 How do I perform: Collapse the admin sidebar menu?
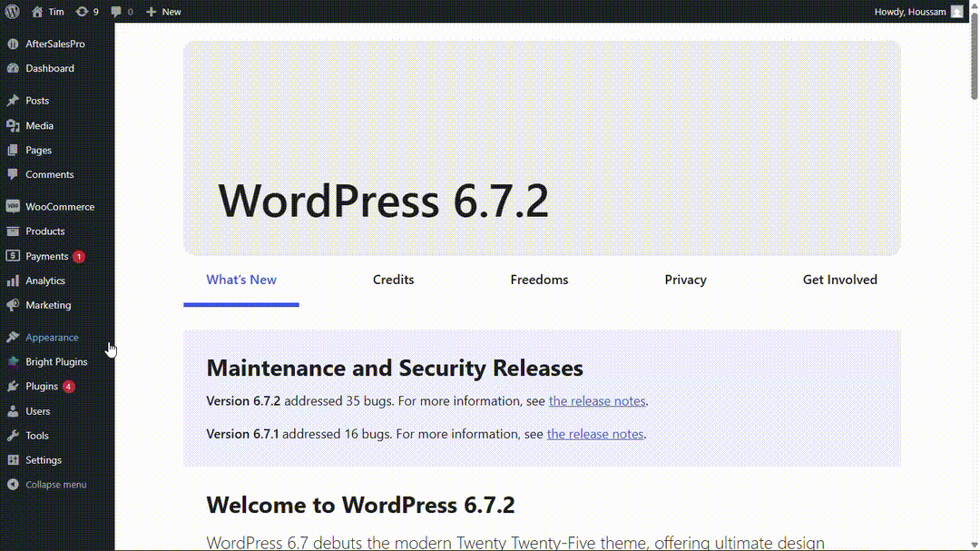pyautogui.click(x=56, y=485)
